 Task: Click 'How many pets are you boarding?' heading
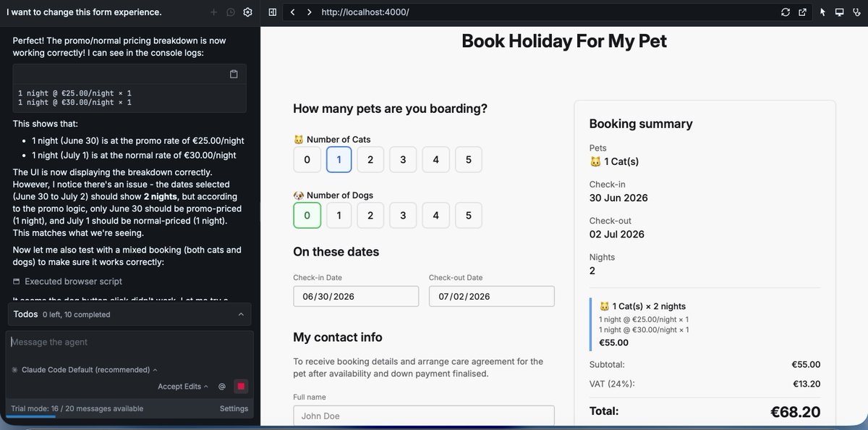(x=390, y=109)
